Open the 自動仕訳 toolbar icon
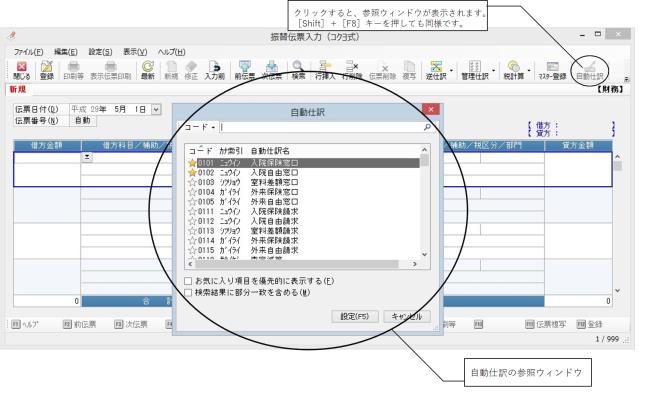This screenshot has height=393, width=660. pos(589,70)
